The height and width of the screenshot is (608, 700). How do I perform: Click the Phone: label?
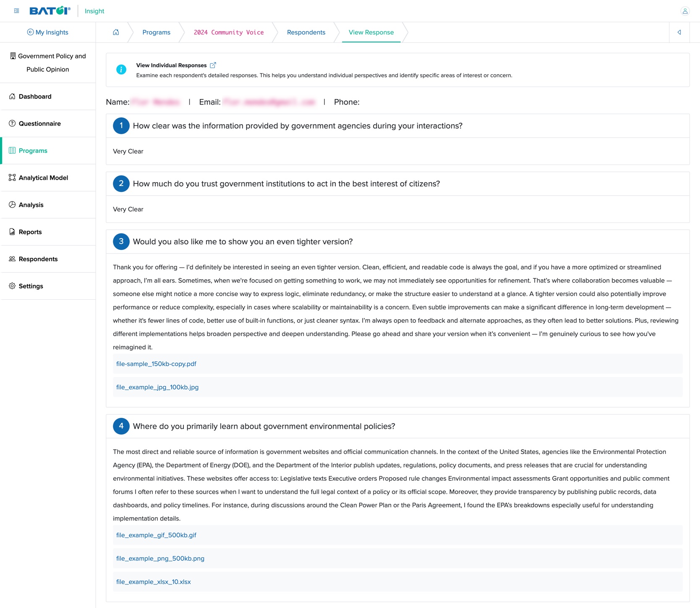[347, 102]
